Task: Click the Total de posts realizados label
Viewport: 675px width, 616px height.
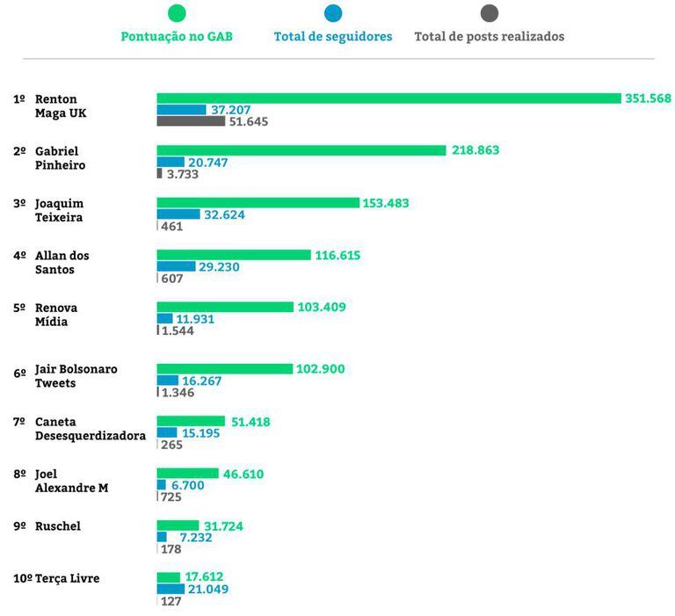Action: [490, 37]
